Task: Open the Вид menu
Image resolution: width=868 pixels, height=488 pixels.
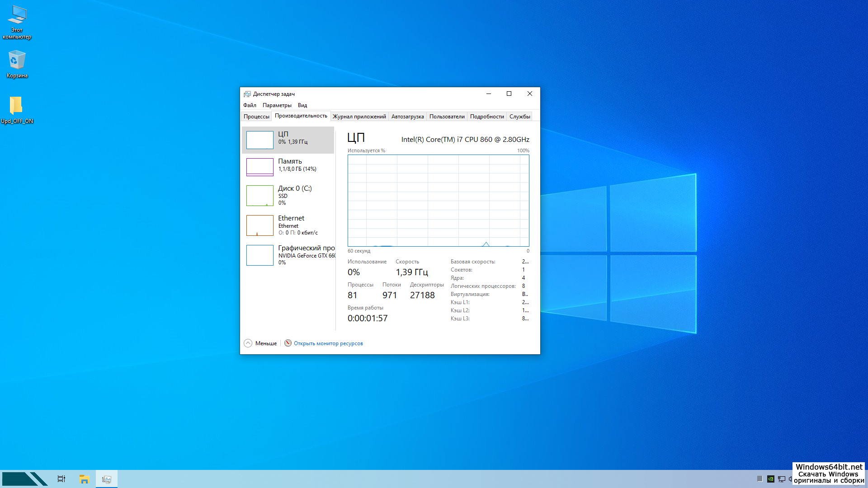Action: pos(302,105)
